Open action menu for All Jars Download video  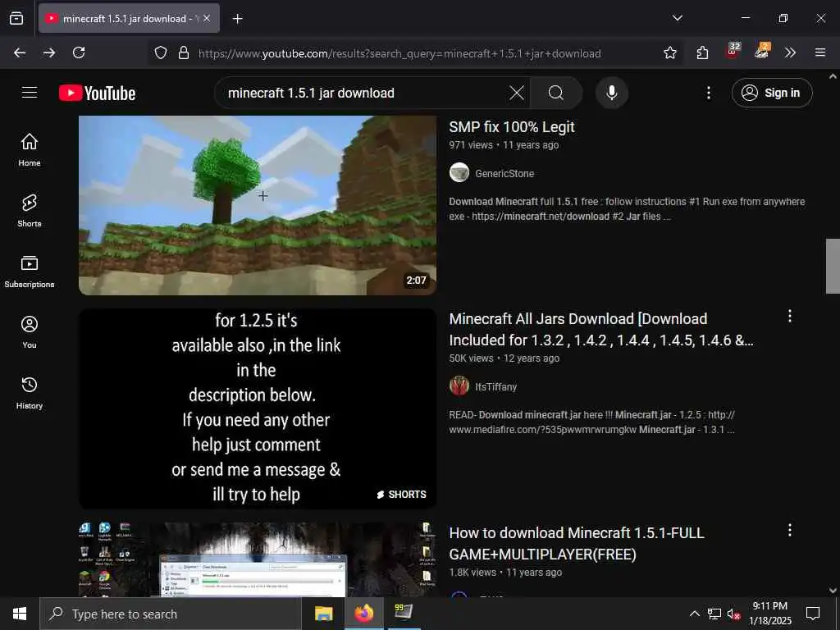790,316
